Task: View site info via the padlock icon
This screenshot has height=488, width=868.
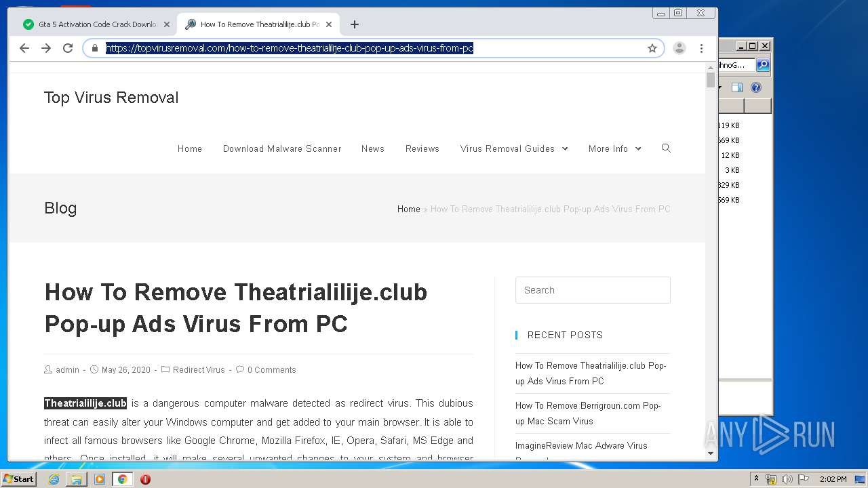Action: point(95,48)
